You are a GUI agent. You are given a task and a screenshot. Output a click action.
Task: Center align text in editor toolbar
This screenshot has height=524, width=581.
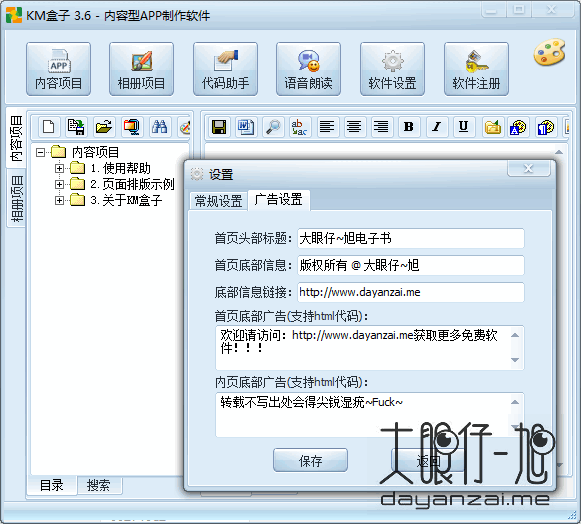(354, 127)
